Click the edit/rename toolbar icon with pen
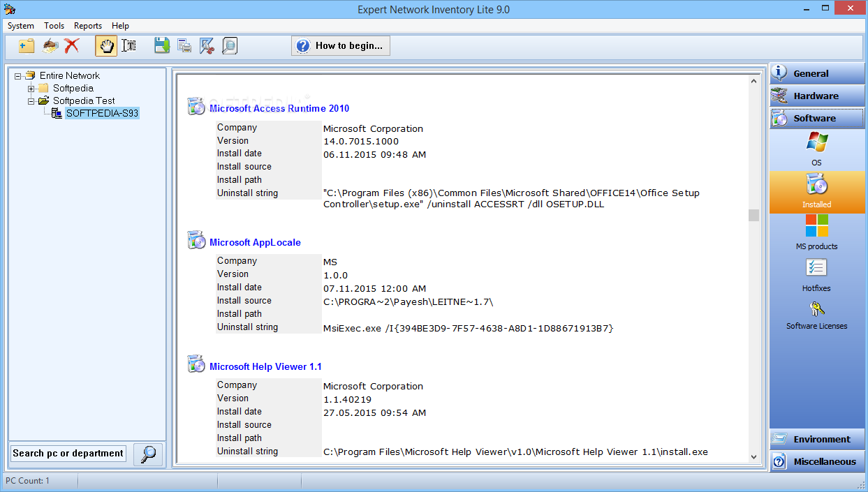 click(50, 46)
